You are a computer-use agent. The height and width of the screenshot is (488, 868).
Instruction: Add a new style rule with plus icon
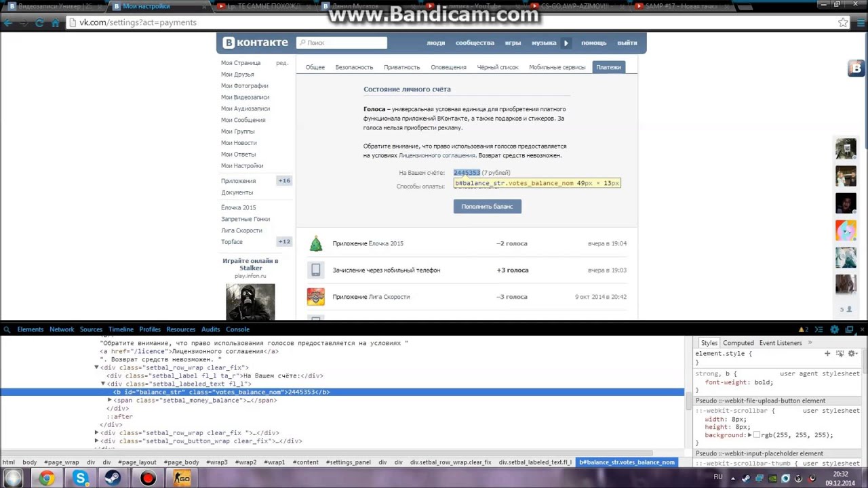coord(827,353)
